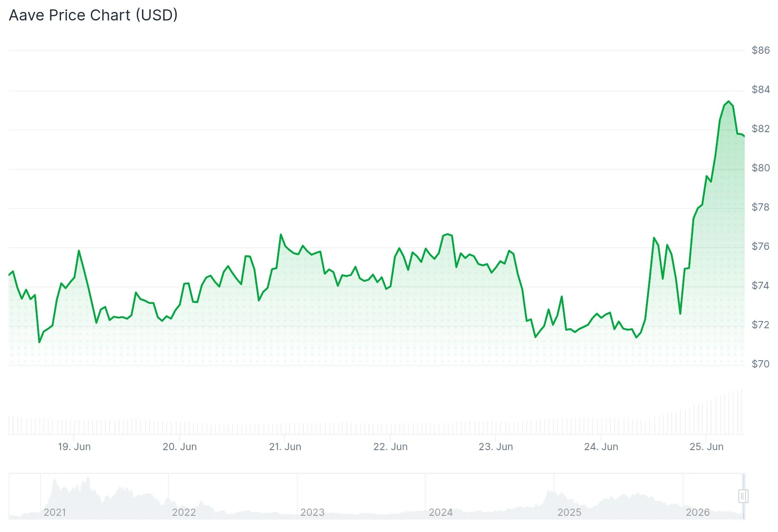Click the $80 price axis label
Viewport: 778px width, 532px height.
click(761, 168)
